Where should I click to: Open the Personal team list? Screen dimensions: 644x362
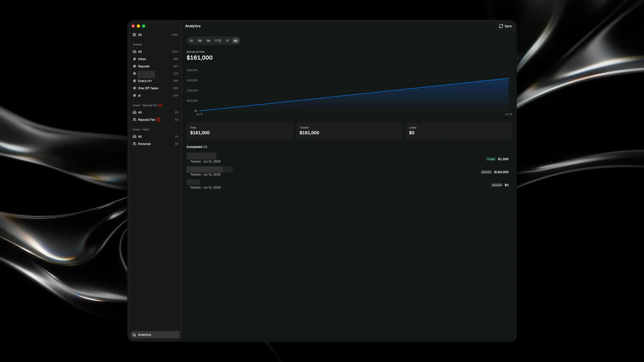pos(155,144)
